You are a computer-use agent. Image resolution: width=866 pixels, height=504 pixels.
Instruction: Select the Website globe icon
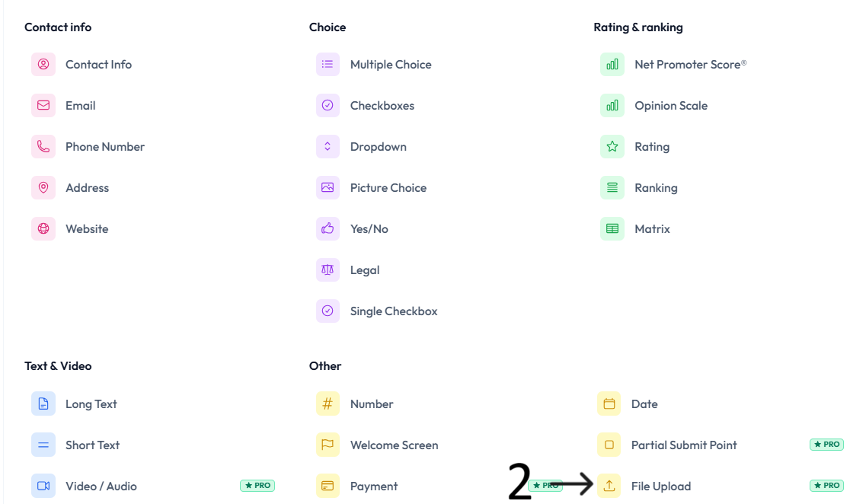43,228
